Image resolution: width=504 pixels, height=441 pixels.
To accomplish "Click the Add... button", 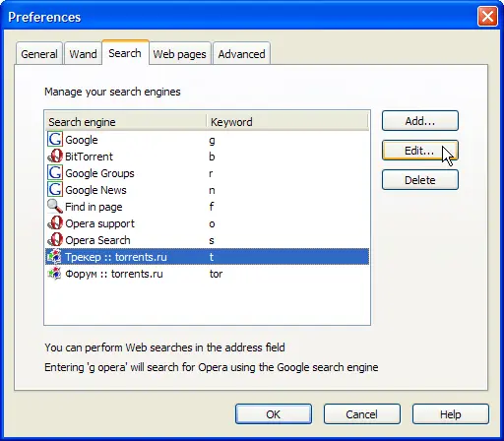I will coord(420,121).
